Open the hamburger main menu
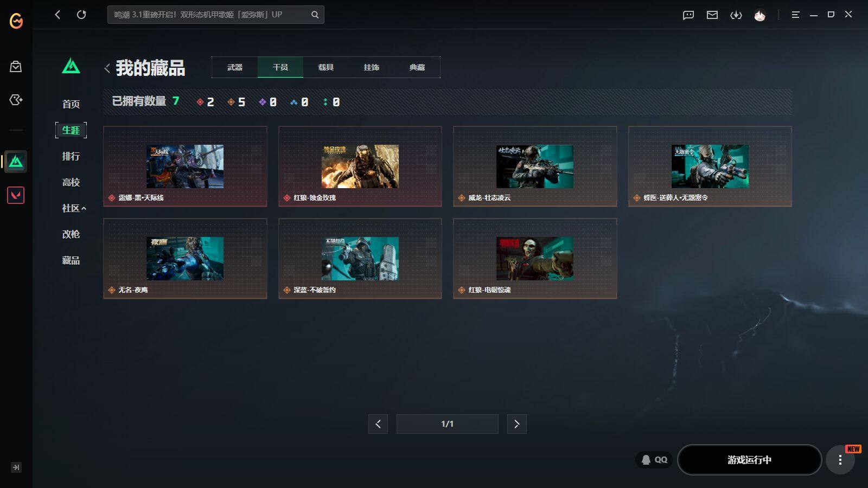The height and width of the screenshot is (488, 868). (x=795, y=15)
